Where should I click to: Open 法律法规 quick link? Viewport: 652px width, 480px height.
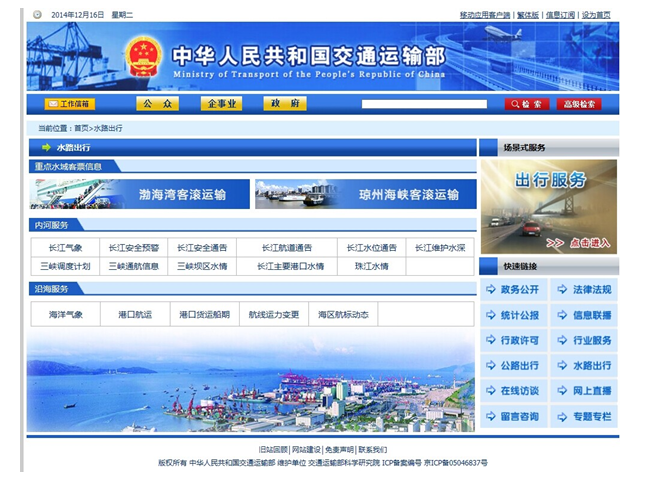(584, 289)
